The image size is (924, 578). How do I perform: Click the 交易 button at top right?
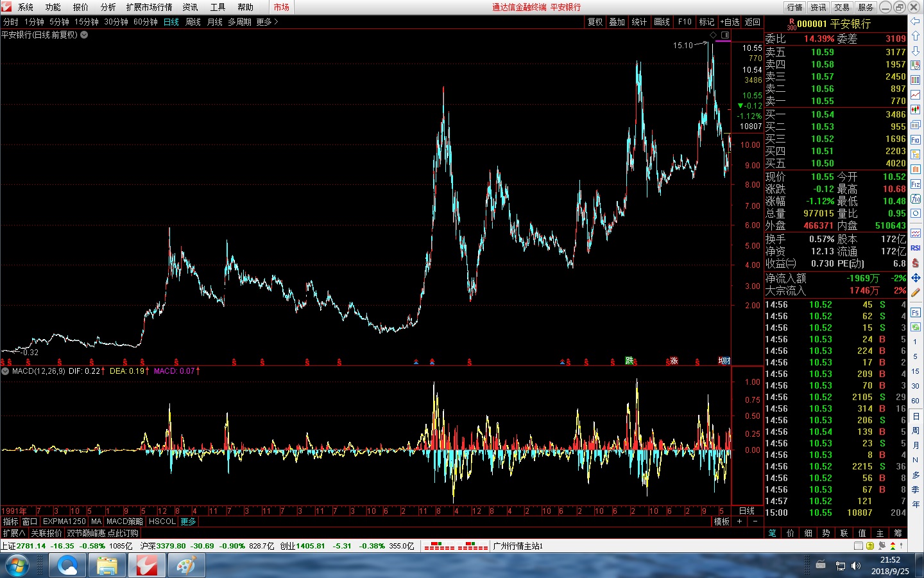click(842, 7)
